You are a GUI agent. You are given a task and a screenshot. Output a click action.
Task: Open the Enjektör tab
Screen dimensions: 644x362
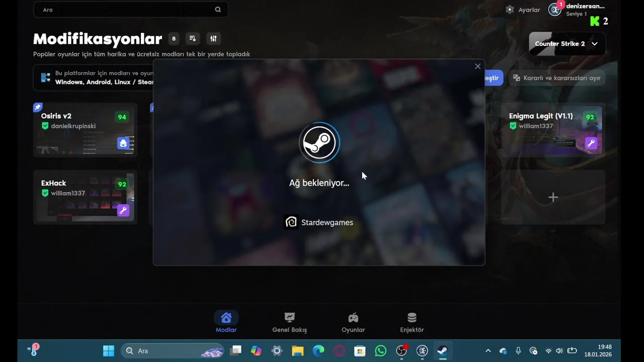(412, 322)
